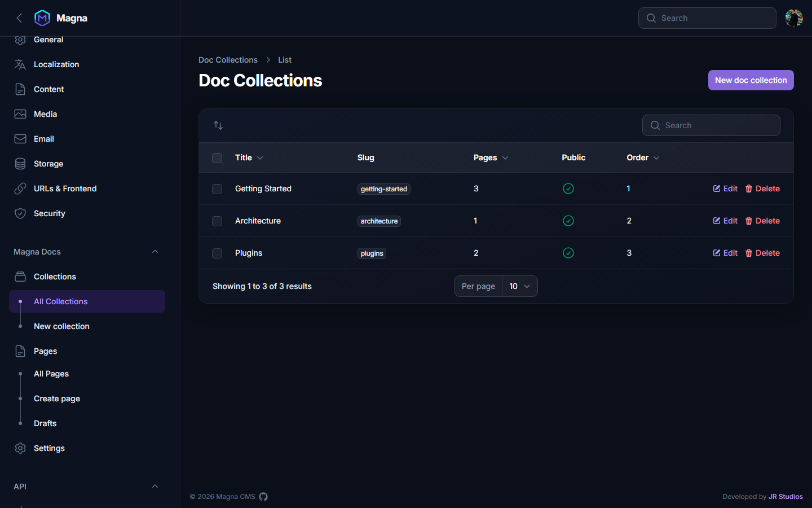The width and height of the screenshot is (812, 508).
Task: Click the Plugins title cell
Action: [249, 253]
